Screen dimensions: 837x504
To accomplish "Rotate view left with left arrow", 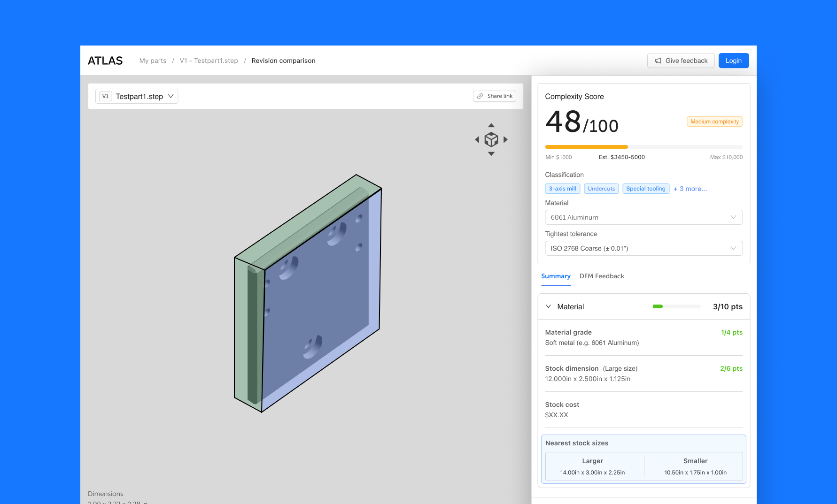I will click(477, 139).
